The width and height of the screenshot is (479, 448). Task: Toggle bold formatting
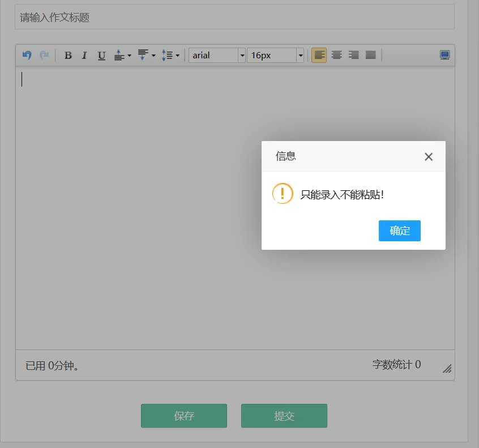click(68, 56)
